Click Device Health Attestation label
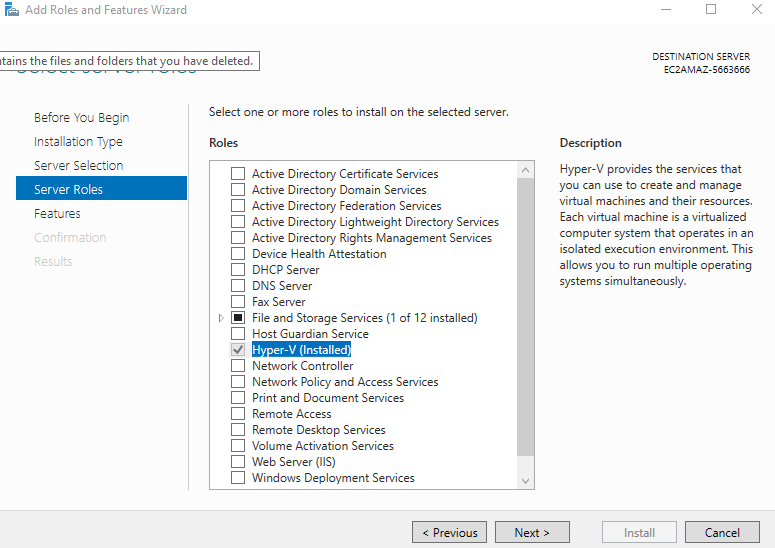This screenshot has height=548, width=775. pos(319,254)
